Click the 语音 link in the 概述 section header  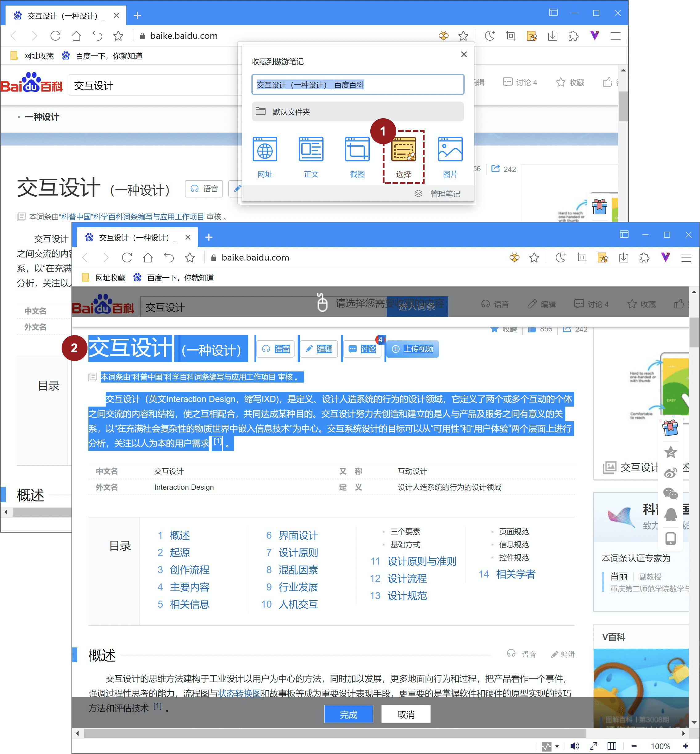click(522, 654)
